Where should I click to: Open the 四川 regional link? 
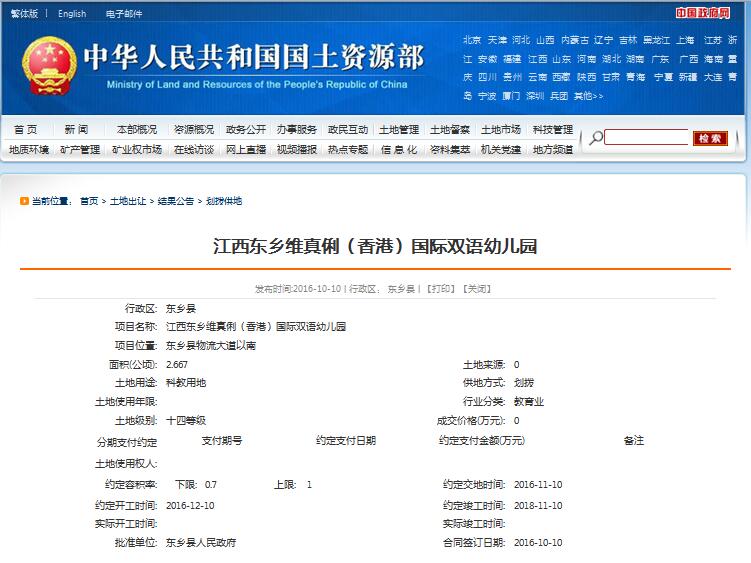(487, 77)
